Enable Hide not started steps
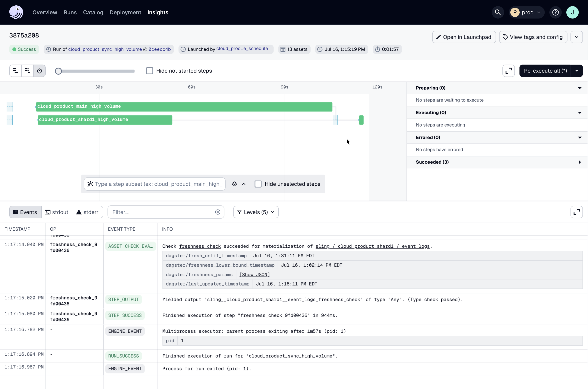This screenshot has width=588, height=389. coord(150,71)
